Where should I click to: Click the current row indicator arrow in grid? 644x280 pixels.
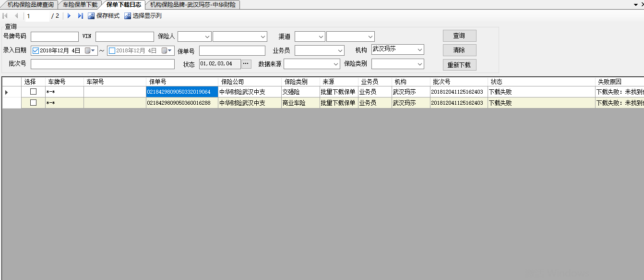point(6,92)
